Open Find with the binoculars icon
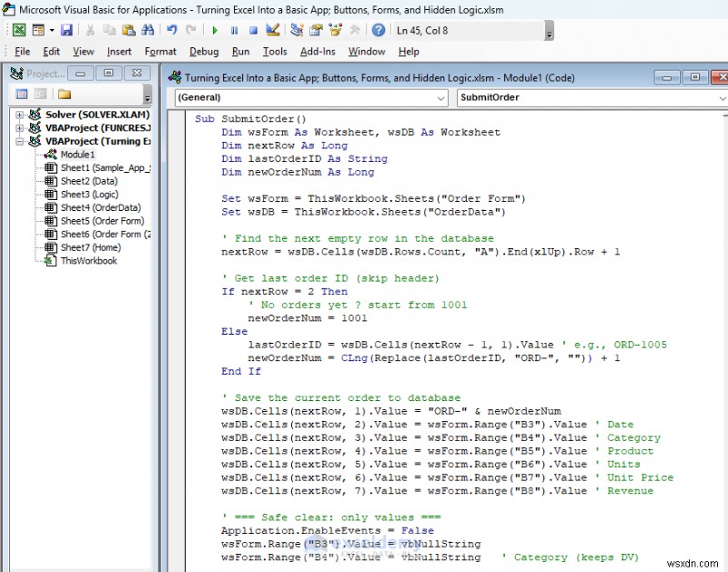The width and height of the screenshot is (728, 572). (147, 30)
